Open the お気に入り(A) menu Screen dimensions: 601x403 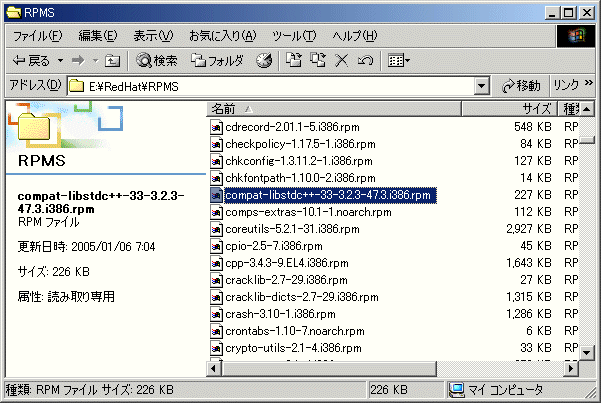pyautogui.click(x=222, y=36)
